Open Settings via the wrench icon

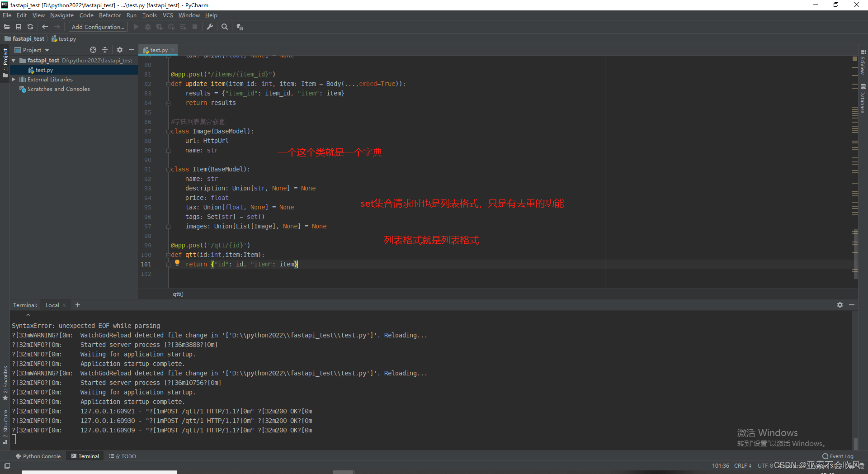click(210, 27)
